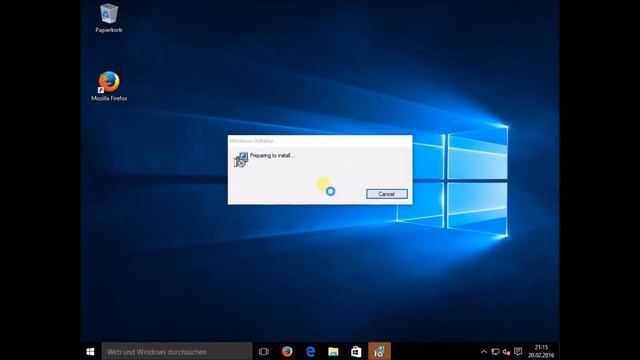This screenshot has width=640, height=360.
Task: Click the 'Web und Windows durchsuchen' search box
Action: click(177, 351)
